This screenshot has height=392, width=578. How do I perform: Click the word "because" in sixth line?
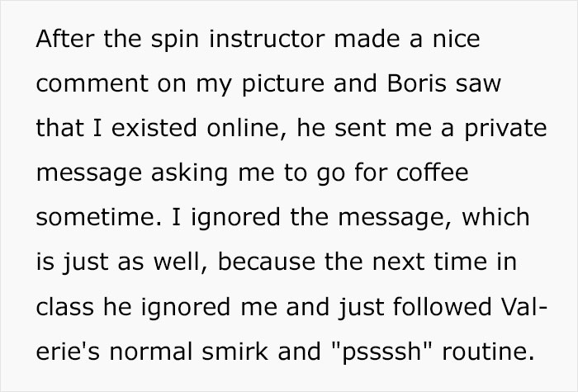point(267,262)
